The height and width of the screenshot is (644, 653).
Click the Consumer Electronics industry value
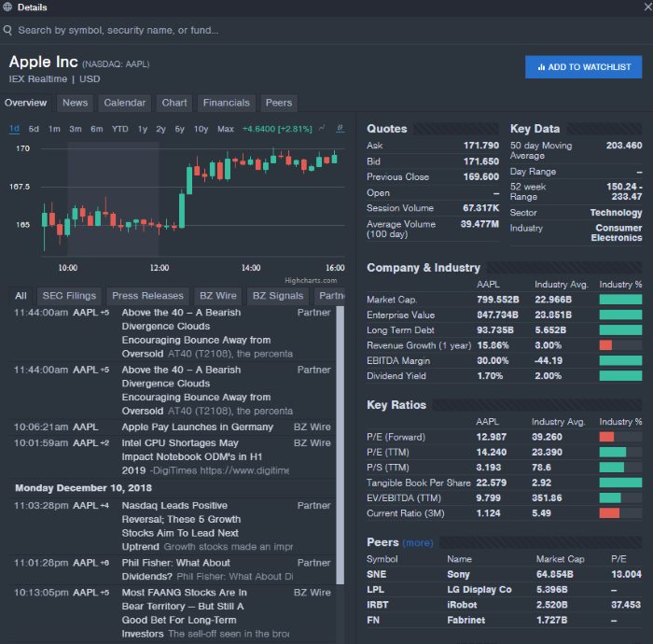coord(617,232)
